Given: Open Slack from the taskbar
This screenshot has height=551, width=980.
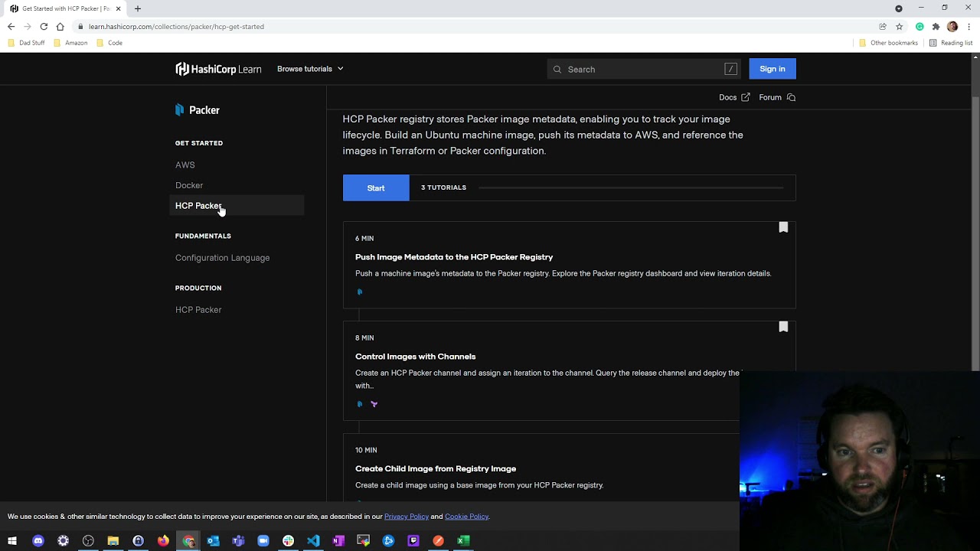Looking at the screenshot, I should [288, 541].
